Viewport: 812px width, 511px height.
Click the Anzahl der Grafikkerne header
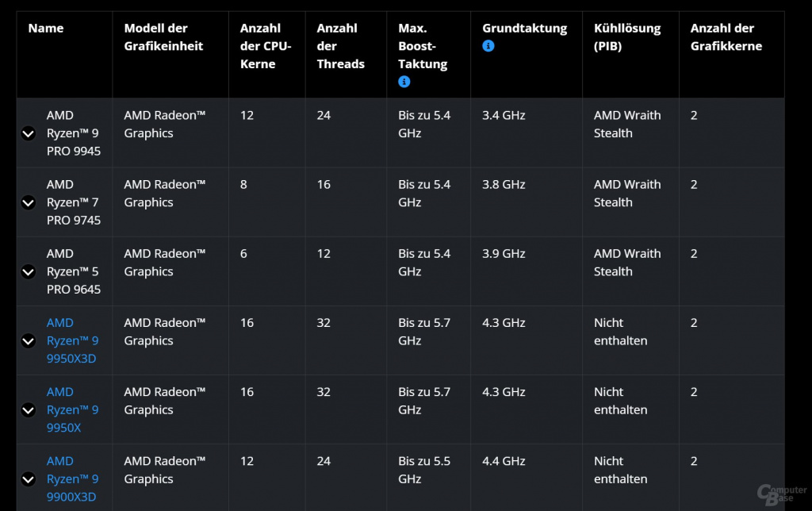tap(726, 37)
